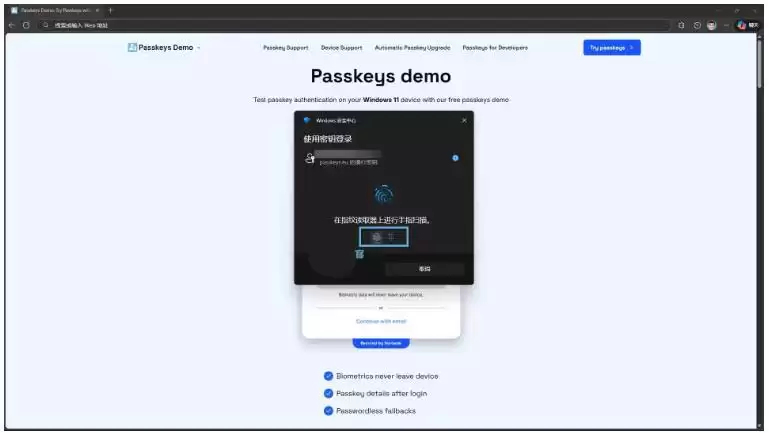Open the browser profile avatar
Image resolution: width=769 pixels, height=433 pixels.
[712, 25]
